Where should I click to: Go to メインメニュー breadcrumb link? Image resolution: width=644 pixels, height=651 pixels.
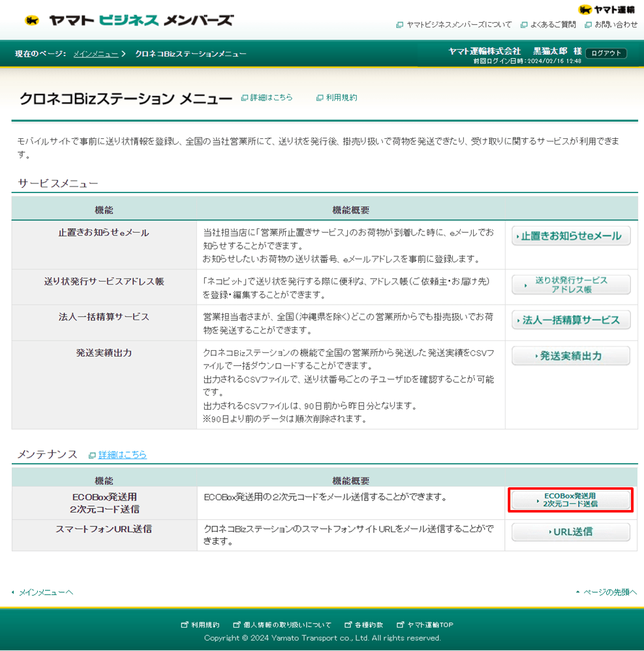tap(96, 54)
